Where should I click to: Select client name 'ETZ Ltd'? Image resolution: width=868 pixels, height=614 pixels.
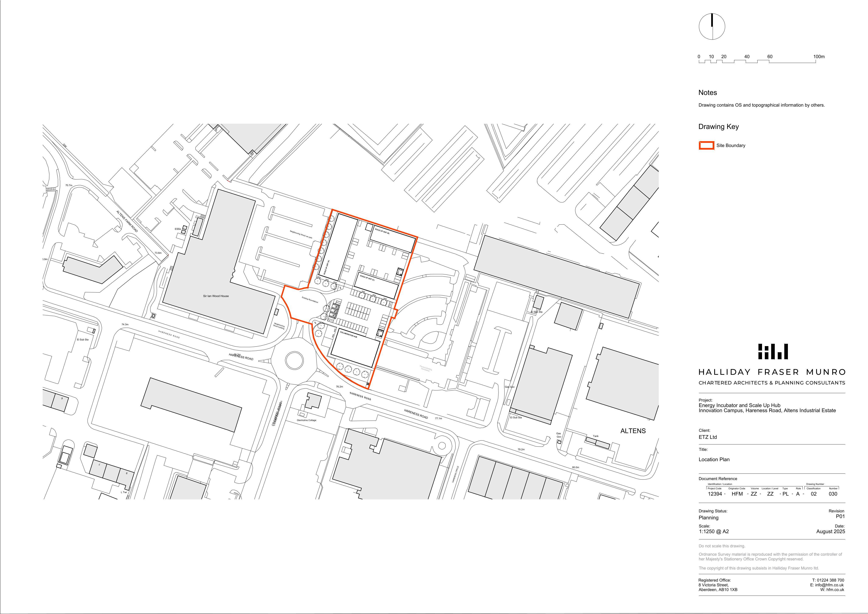click(x=708, y=437)
